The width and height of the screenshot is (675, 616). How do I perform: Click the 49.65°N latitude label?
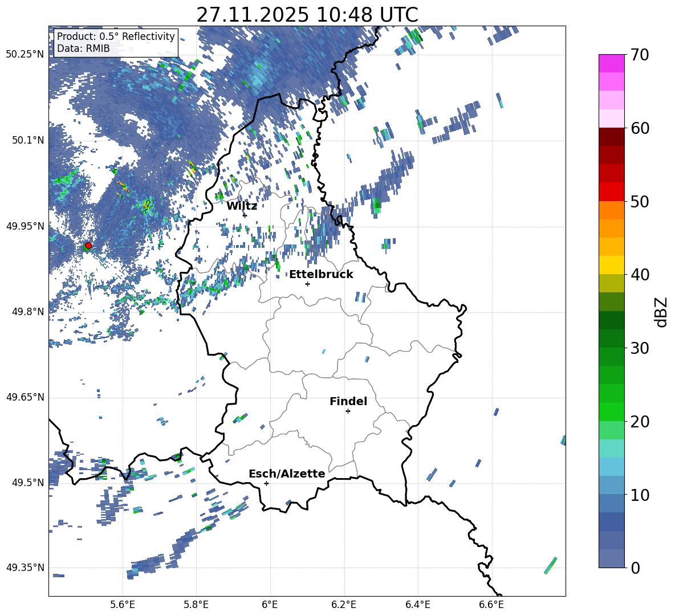click(x=25, y=397)
